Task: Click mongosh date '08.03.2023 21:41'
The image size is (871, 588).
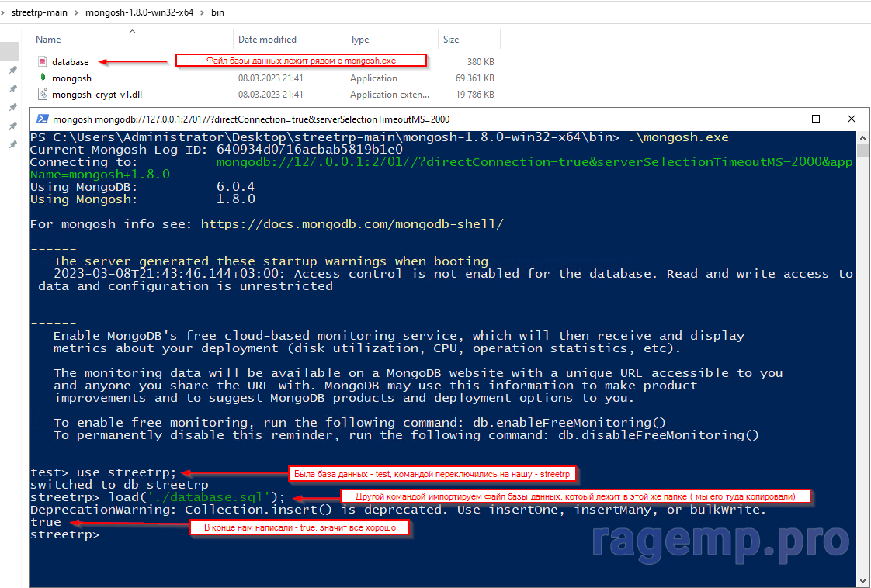Action: (270, 78)
